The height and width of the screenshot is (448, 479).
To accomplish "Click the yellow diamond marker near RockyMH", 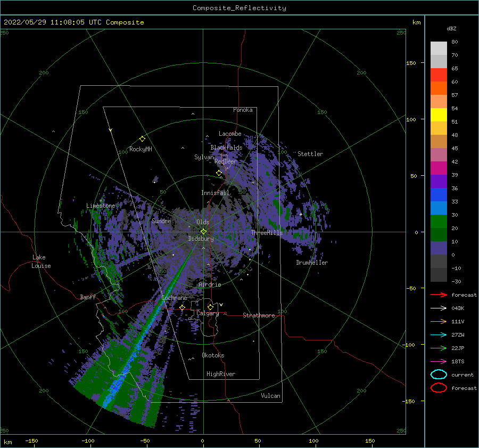I will tap(142, 139).
